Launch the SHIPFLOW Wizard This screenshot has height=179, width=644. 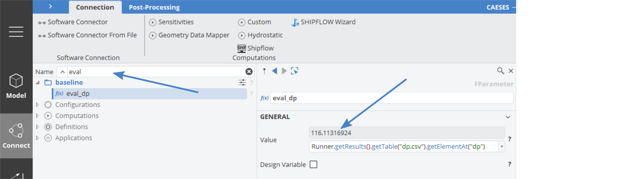[x=324, y=22]
